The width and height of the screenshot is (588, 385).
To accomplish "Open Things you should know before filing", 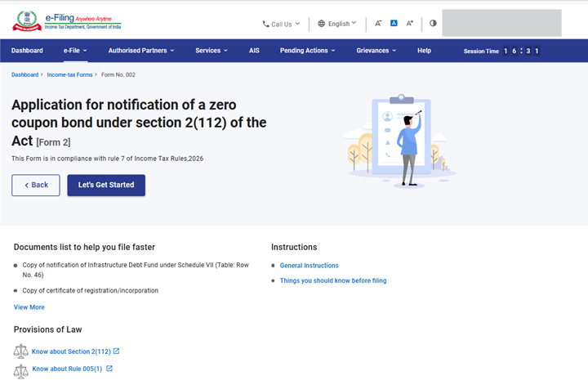I will [333, 280].
